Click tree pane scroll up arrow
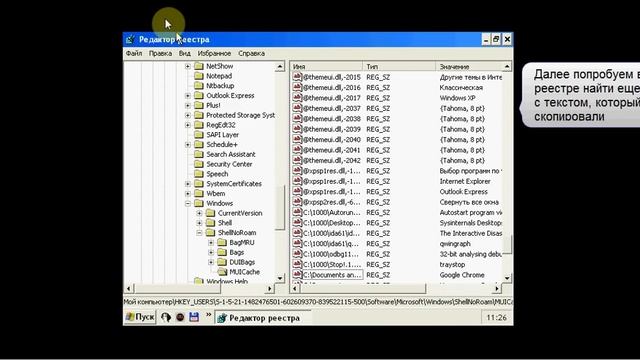This screenshot has width=640, height=360. (x=280, y=67)
